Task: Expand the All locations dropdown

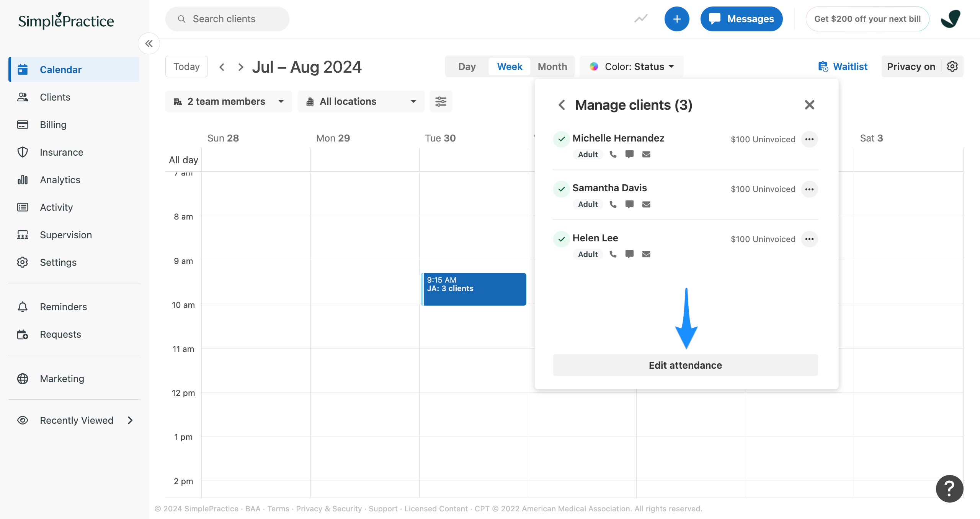Action: pos(361,101)
